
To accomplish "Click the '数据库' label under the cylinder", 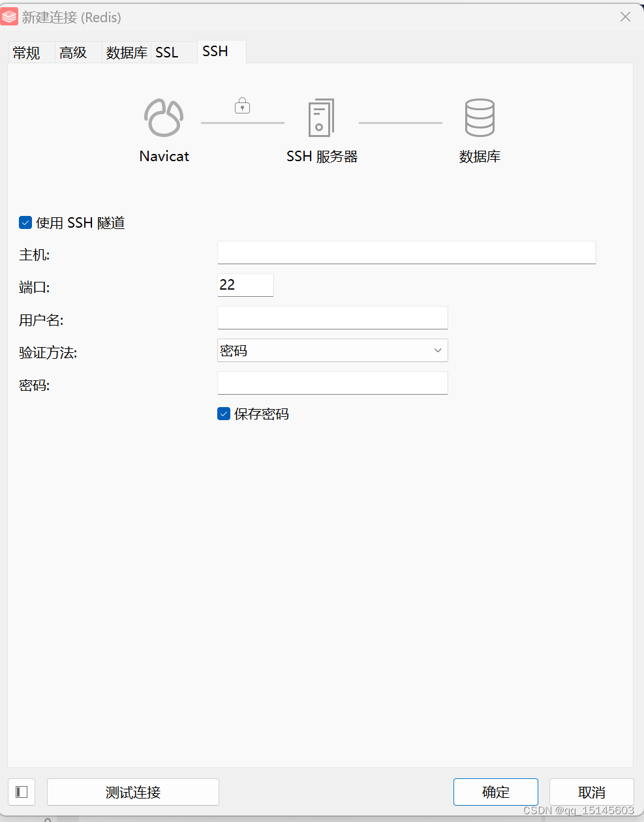I will coord(480,157).
